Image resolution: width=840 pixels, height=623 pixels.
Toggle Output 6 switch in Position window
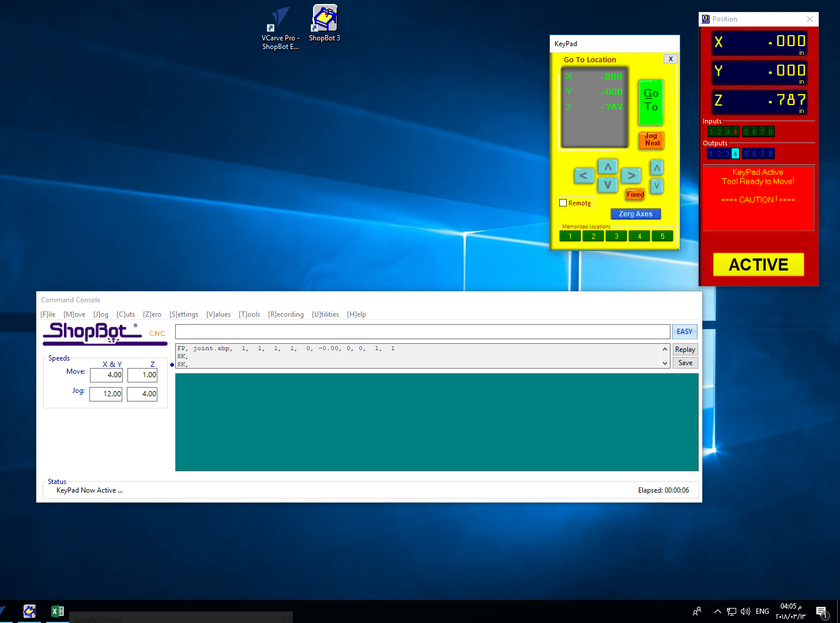(754, 153)
